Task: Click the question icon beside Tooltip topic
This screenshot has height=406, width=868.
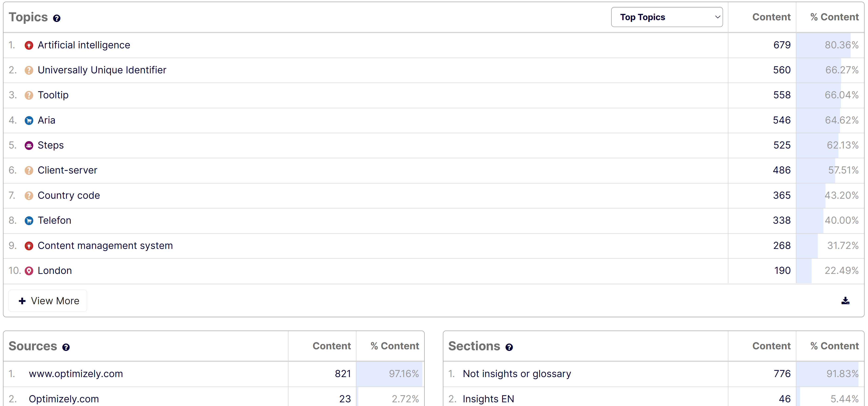Action: [29, 96]
